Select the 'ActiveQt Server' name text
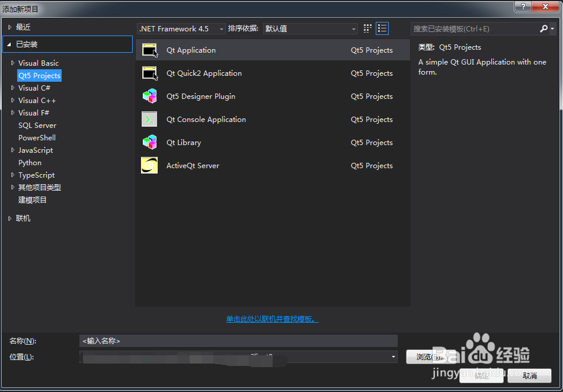This screenshot has width=563, height=392. (193, 166)
